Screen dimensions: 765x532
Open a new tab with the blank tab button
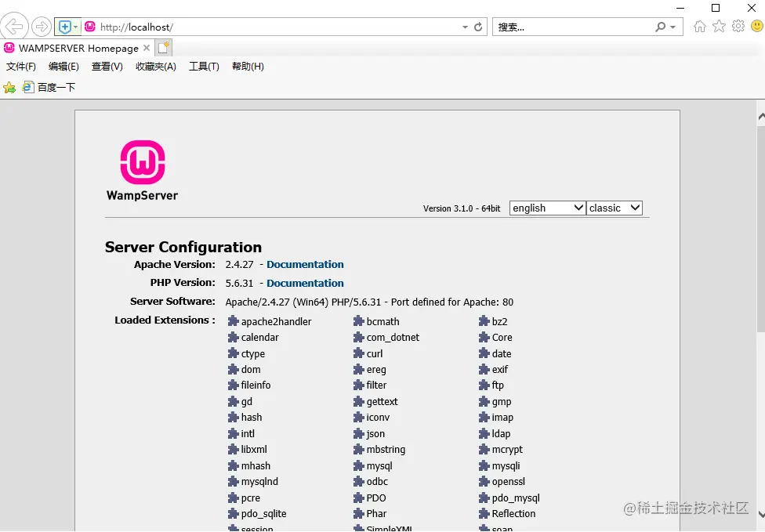click(164, 48)
